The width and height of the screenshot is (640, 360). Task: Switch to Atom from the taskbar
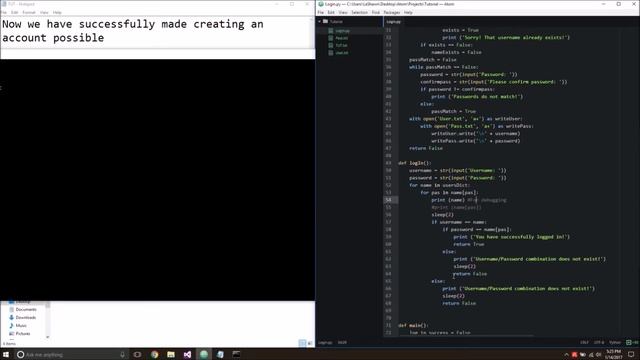click(x=204, y=355)
